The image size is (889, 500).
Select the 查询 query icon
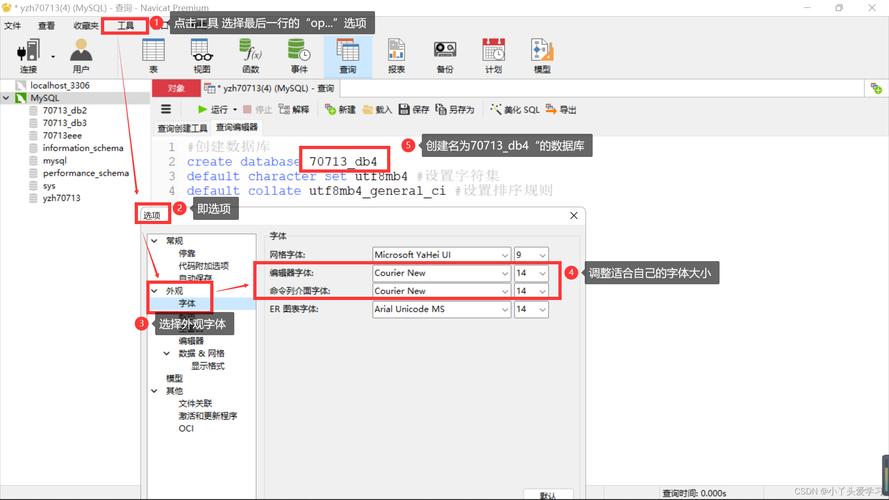point(348,56)
